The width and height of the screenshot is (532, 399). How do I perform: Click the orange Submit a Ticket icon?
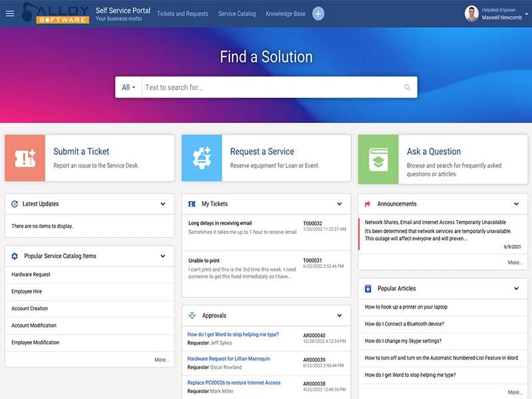point(25,158)
